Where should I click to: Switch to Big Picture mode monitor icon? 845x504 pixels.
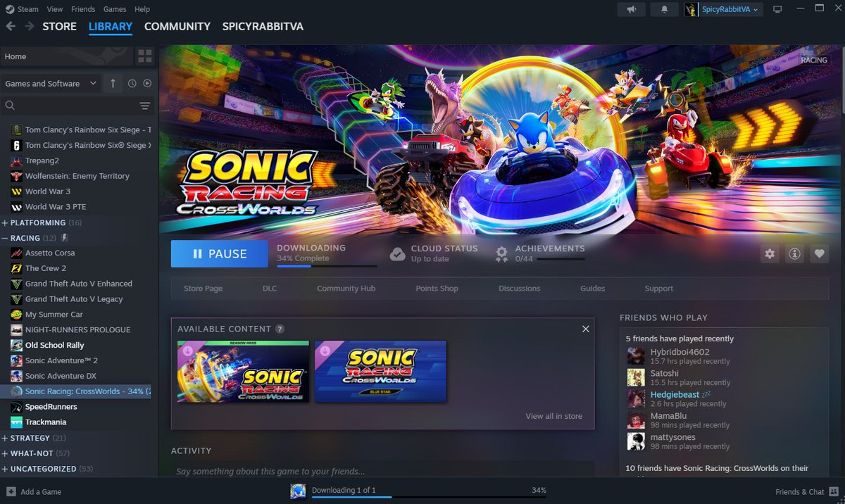point(777,9)
